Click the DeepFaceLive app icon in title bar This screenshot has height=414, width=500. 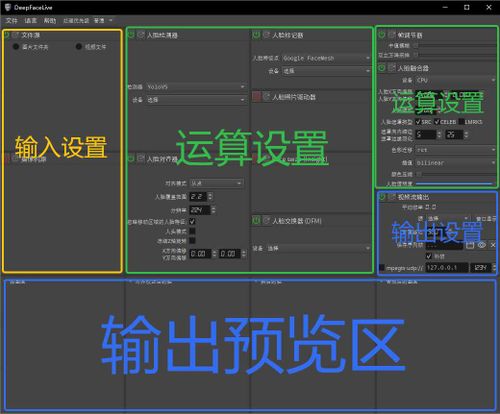(x=8, y=7)
